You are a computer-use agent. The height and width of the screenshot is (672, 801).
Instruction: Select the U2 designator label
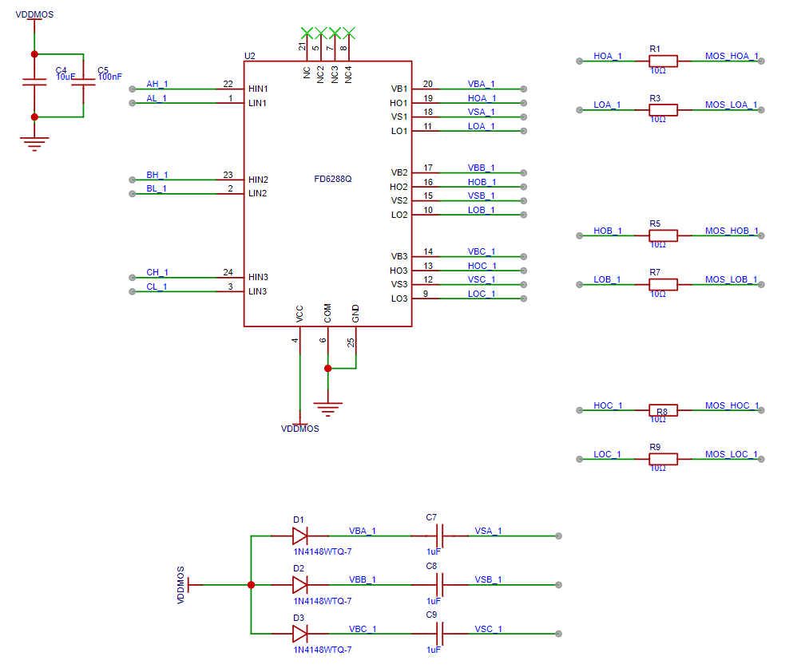pos(250,56)
